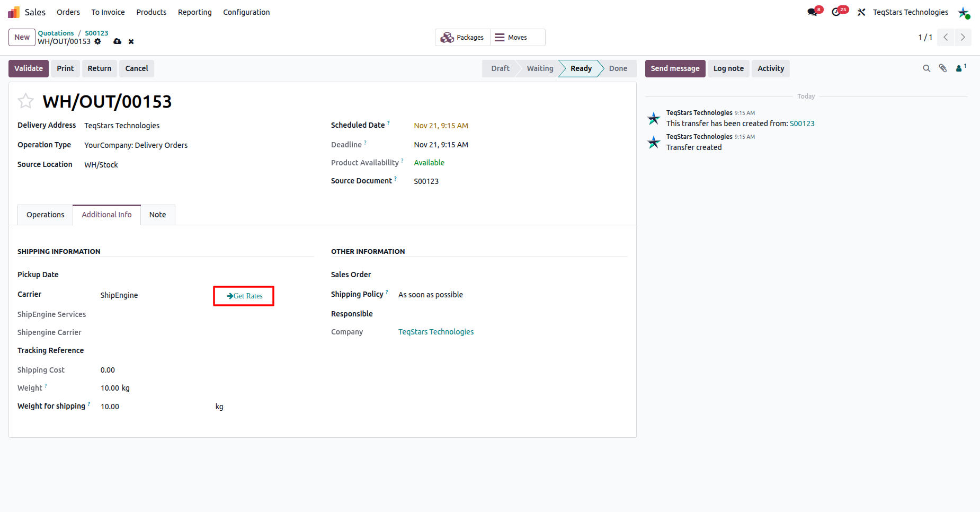
Task: Show followers icon in chatter
Action: [x=961, y=68]
